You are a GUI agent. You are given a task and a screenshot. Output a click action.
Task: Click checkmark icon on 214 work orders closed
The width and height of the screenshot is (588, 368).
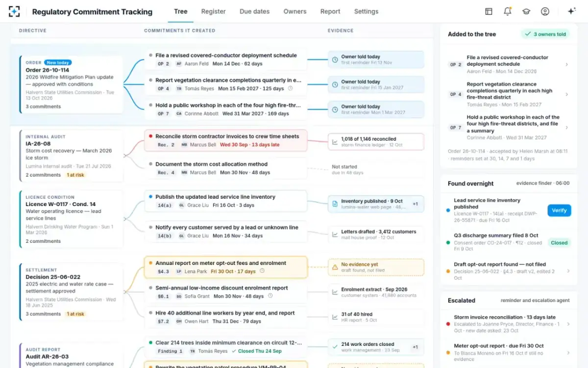point(335,347)
